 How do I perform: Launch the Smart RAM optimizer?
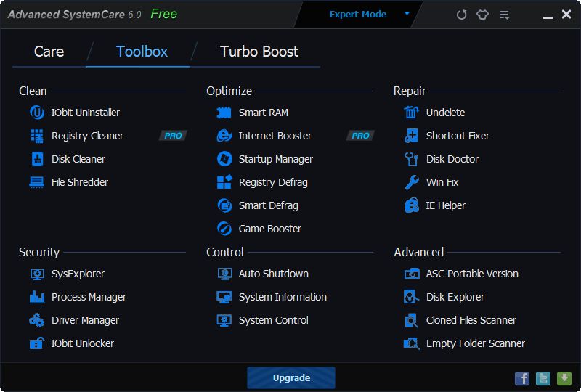[x=263, y=113]
